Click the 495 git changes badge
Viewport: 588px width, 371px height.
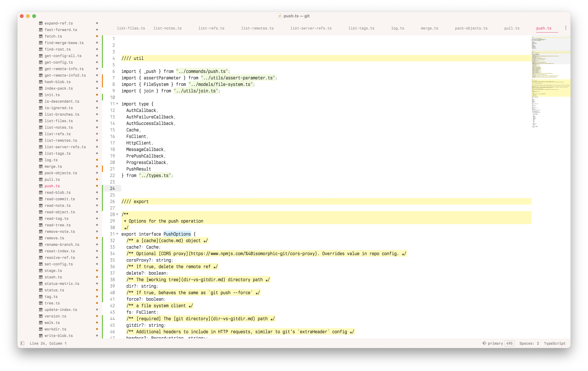point(509,343)
